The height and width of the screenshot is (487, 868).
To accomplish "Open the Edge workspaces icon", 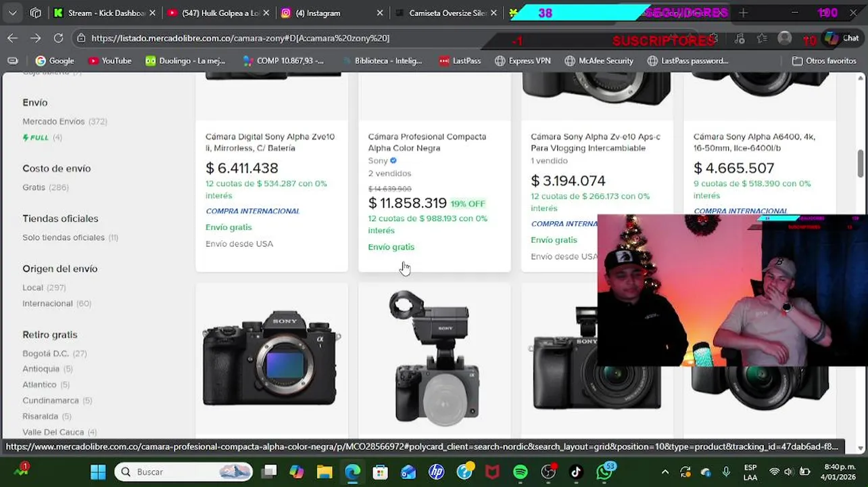I will pyautogui.click(x=35, y=13).
